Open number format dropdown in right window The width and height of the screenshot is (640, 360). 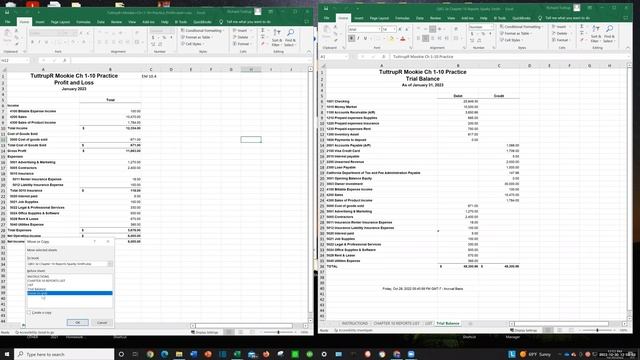coord(491,27)
